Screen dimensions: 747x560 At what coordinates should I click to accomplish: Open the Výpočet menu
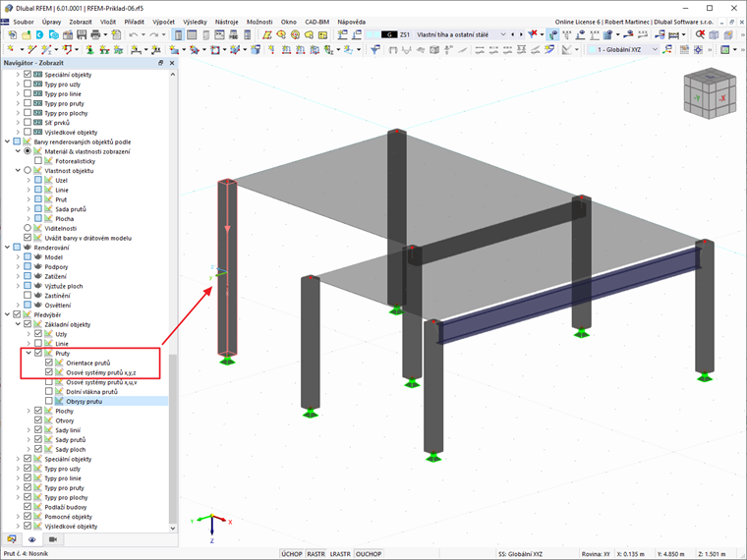pyautogui.click(x=163, y=22)
